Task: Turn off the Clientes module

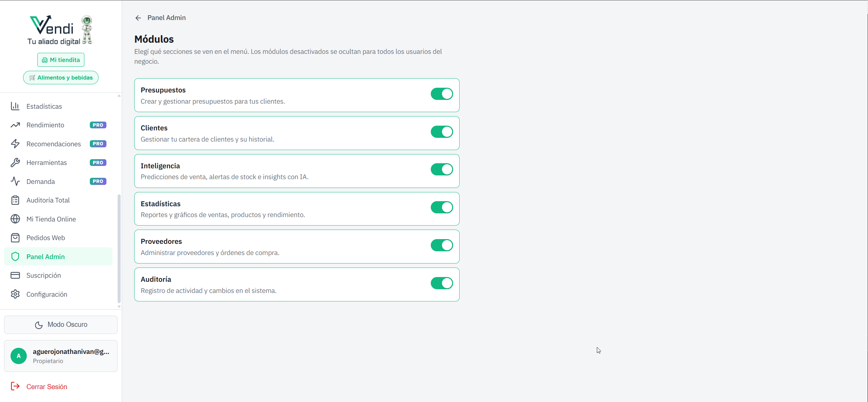Action: (x=442, y=132)
